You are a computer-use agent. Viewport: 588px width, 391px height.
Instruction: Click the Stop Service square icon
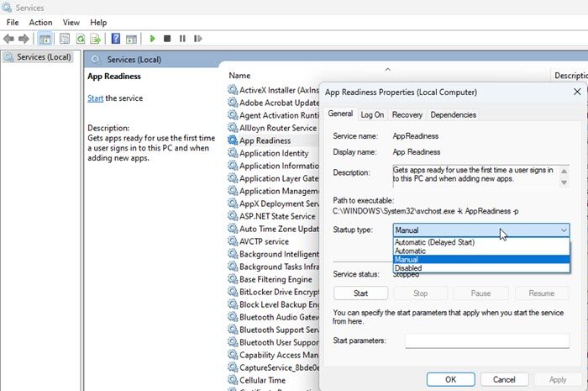[167, 39]
